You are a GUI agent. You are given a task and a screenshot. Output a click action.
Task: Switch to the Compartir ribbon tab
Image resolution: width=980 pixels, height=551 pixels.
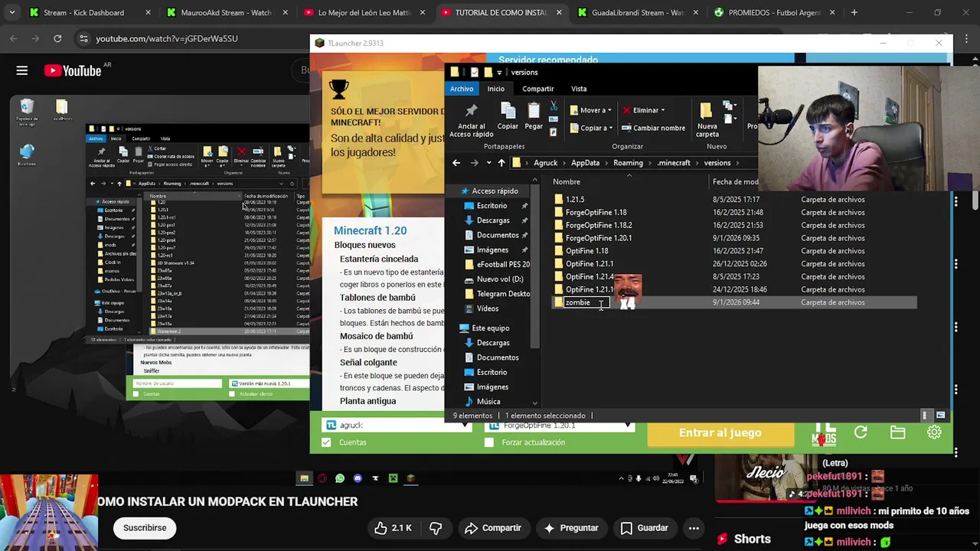[537, 89]
